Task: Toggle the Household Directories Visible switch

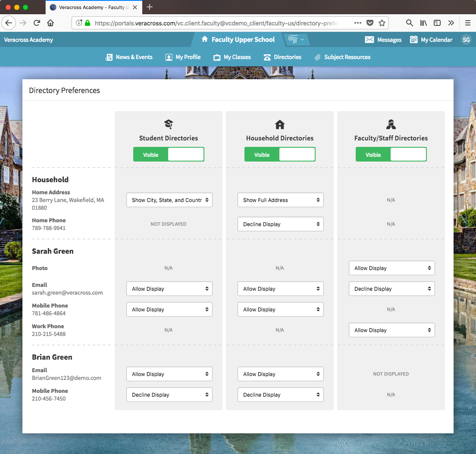Action: (x=280, y=154)
